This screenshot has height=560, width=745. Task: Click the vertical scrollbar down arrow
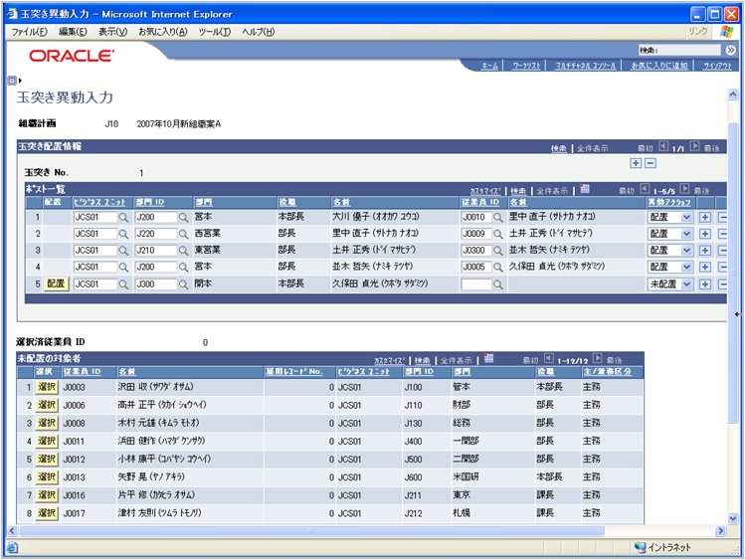coord(733,518)
